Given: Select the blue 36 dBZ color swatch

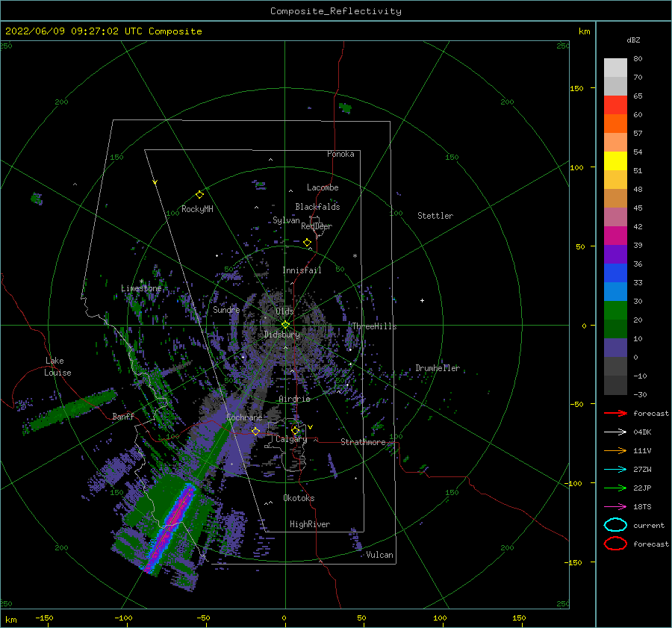Looking at the screenshot, I should pyautogui.click(x=615, y=273).
